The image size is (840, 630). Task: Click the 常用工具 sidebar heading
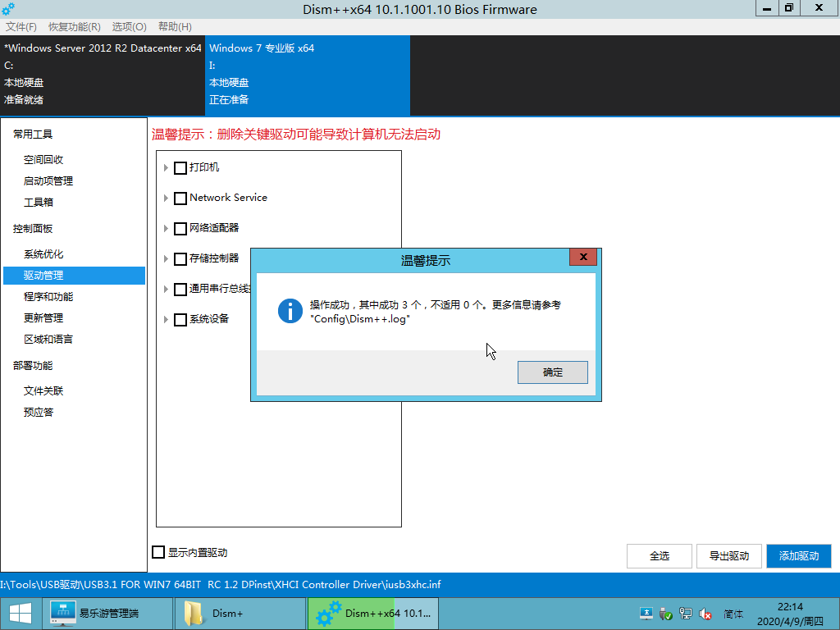[33, 135]
